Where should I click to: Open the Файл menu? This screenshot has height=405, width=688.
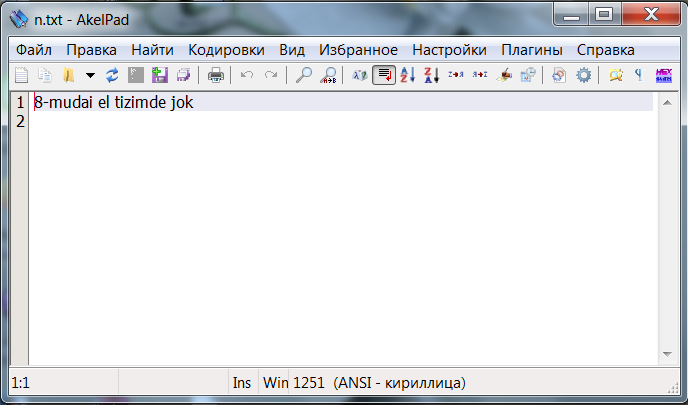pos(34,50)
